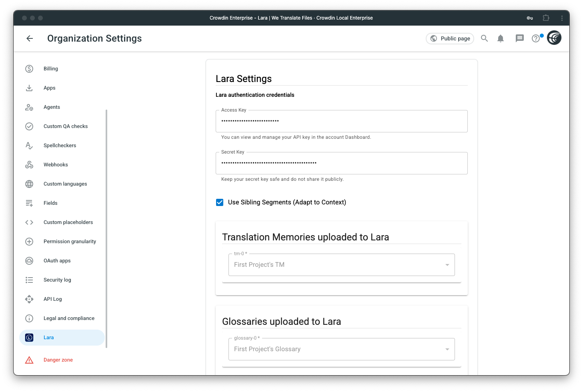Viewport: 583px width, 392px height.
Task: Open the messages chat icon
Action: point(519,38)
